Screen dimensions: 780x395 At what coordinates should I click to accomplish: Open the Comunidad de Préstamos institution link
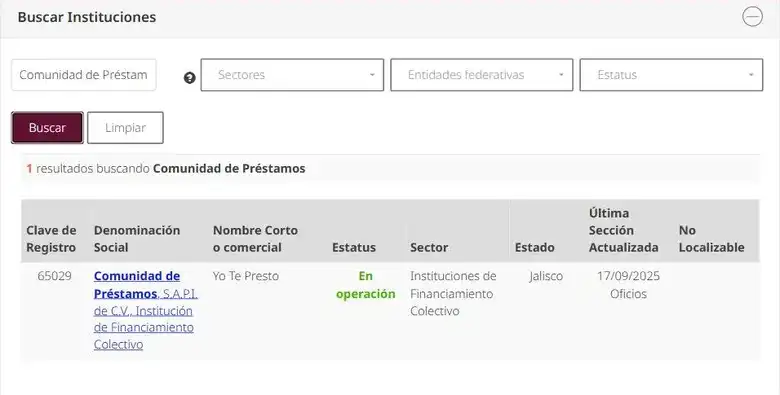tap(146, 310)
